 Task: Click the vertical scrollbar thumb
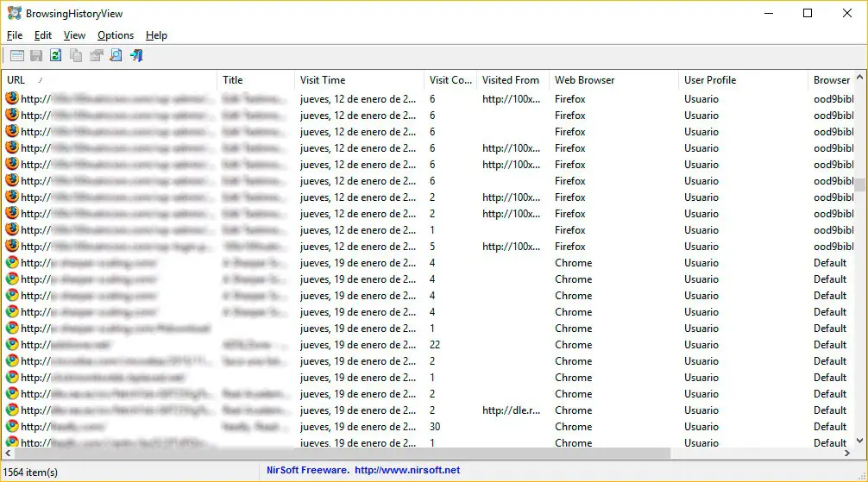[859, 185]
